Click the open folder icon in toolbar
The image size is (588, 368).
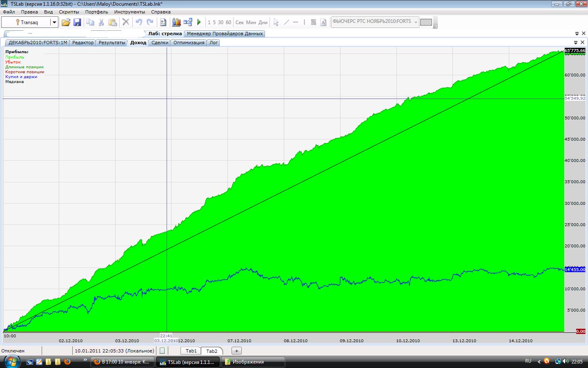(66, 22)
